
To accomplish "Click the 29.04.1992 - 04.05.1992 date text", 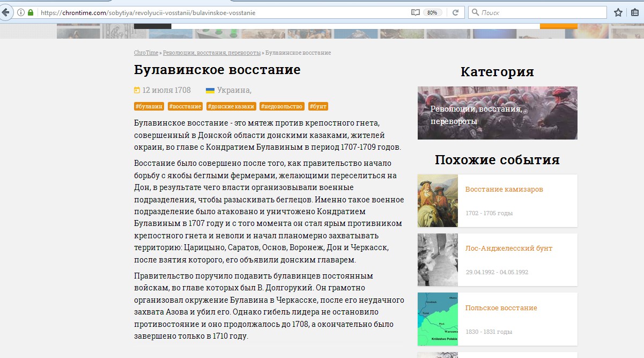I will tap(497, 272).
